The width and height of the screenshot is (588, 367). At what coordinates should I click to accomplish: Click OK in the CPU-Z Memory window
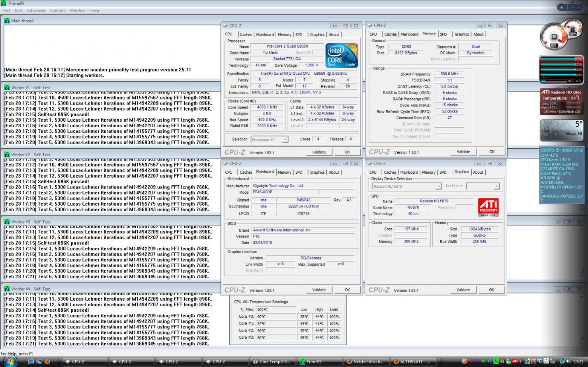point(492,151)
